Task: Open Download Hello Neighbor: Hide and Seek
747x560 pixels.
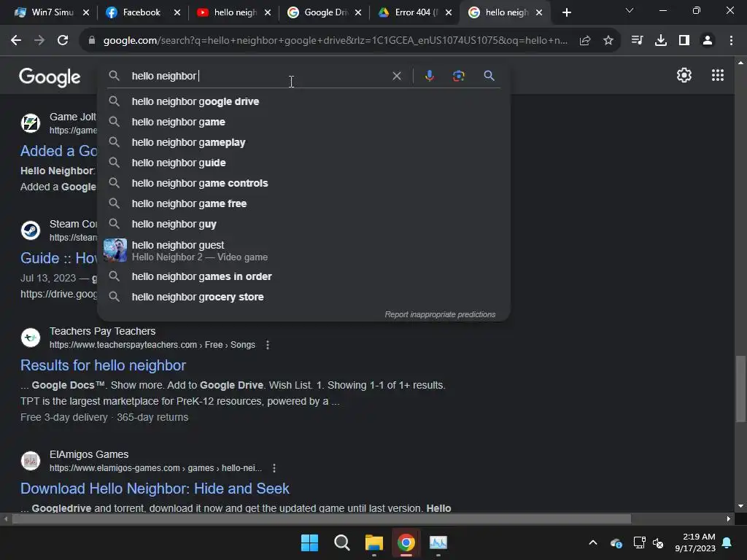Action: tap(155, 489)
